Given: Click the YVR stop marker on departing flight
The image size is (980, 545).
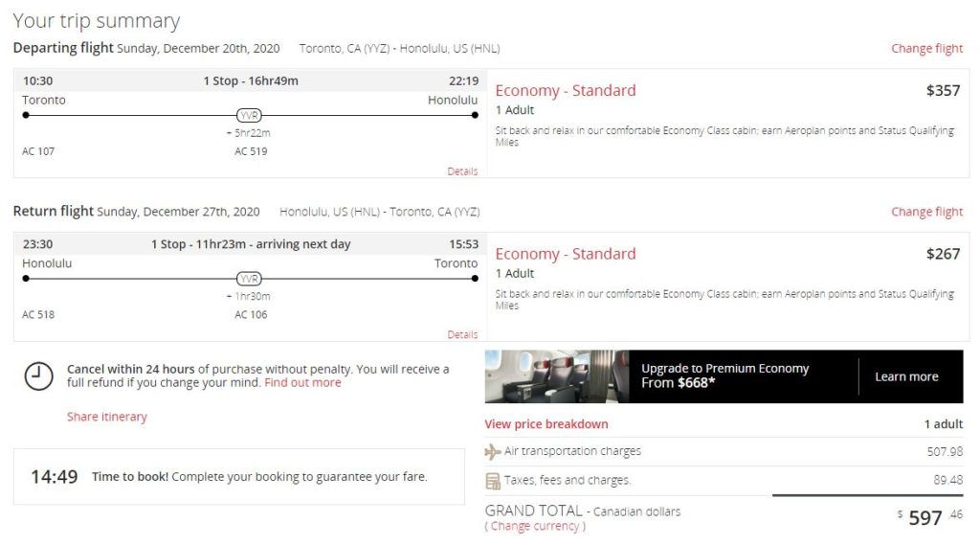Looking at the screenshot, I should (x=249, y=115).
